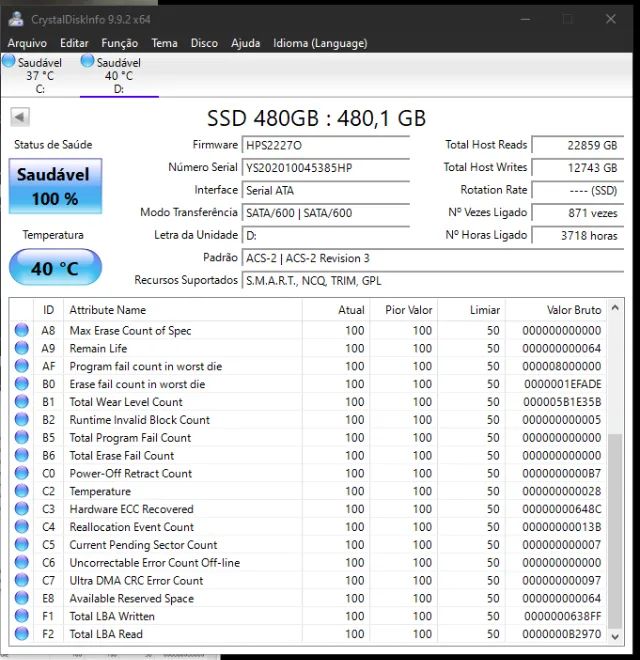Click status icon of Runtime Invalid Block Count
The height and width of the screenshot is (660, 640).
point(21,419)
